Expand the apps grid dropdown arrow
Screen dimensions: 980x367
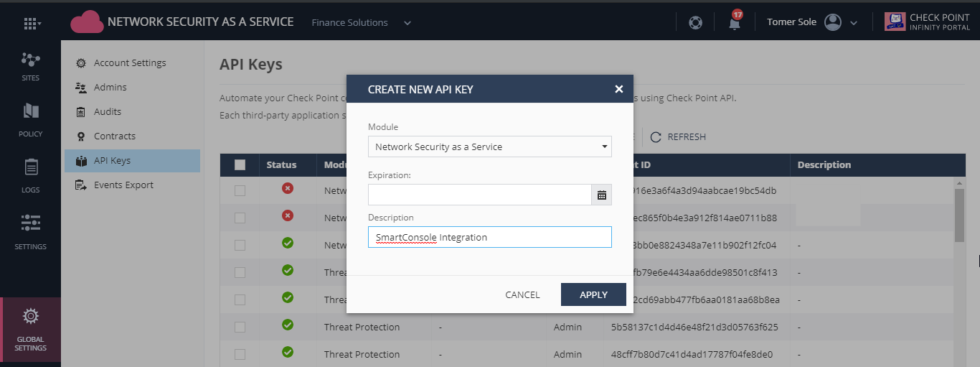[39, 24]
